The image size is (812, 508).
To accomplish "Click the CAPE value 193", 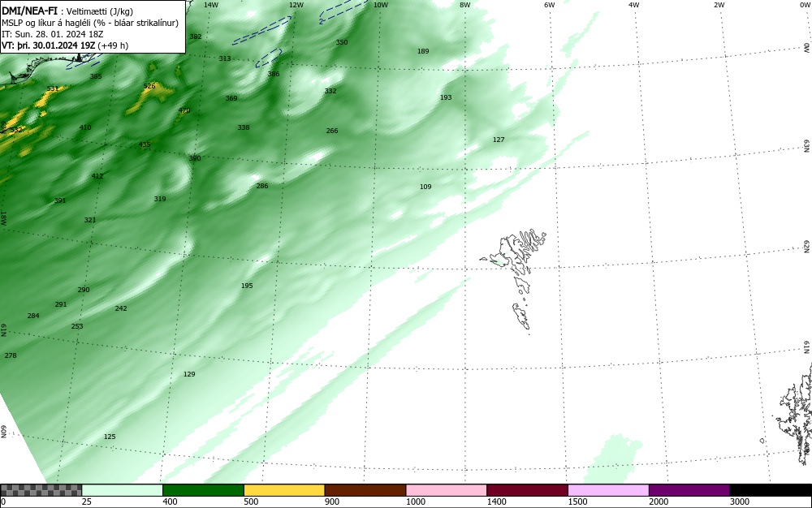I will click(446, 97).
